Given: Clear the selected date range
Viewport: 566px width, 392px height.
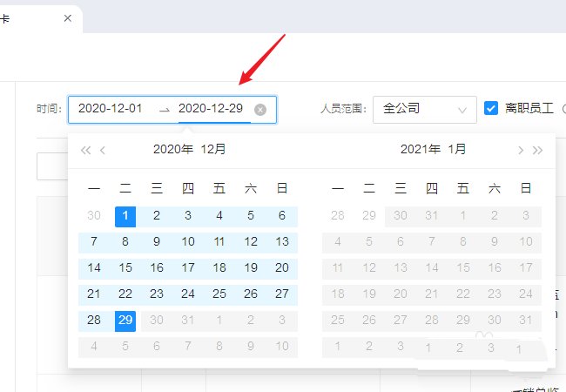Looking at the screenshot, I should coord(260,110).
